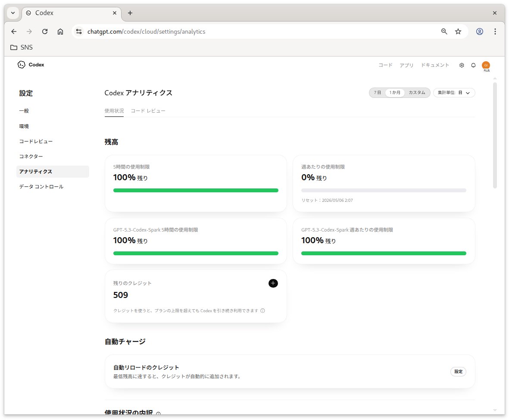Click the 0% 残り value
Viewport: 509px width, 420px height.
click(x=314, y=178)
